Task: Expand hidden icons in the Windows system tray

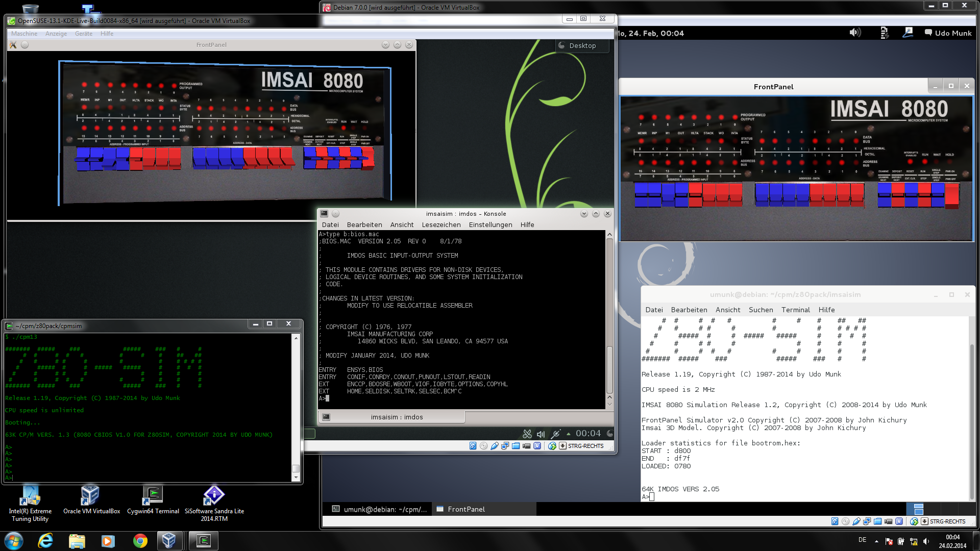Action: pos(877,541)
